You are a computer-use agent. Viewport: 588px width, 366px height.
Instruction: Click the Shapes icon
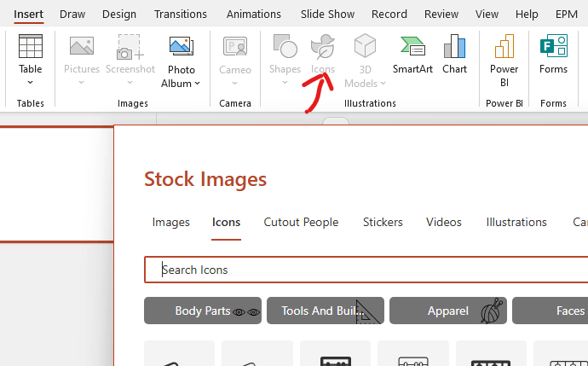click(x=285, y=46)
